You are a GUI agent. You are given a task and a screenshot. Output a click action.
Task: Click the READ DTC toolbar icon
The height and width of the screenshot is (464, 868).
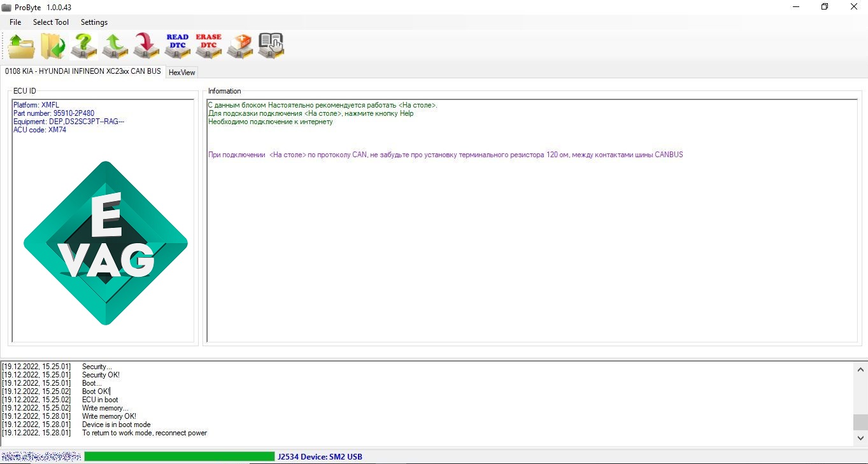(x=178, y=46)
